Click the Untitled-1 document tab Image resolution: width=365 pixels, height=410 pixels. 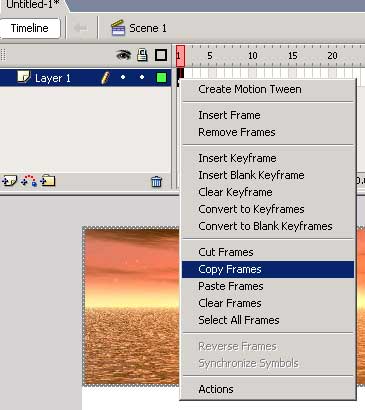pos(32,5)
